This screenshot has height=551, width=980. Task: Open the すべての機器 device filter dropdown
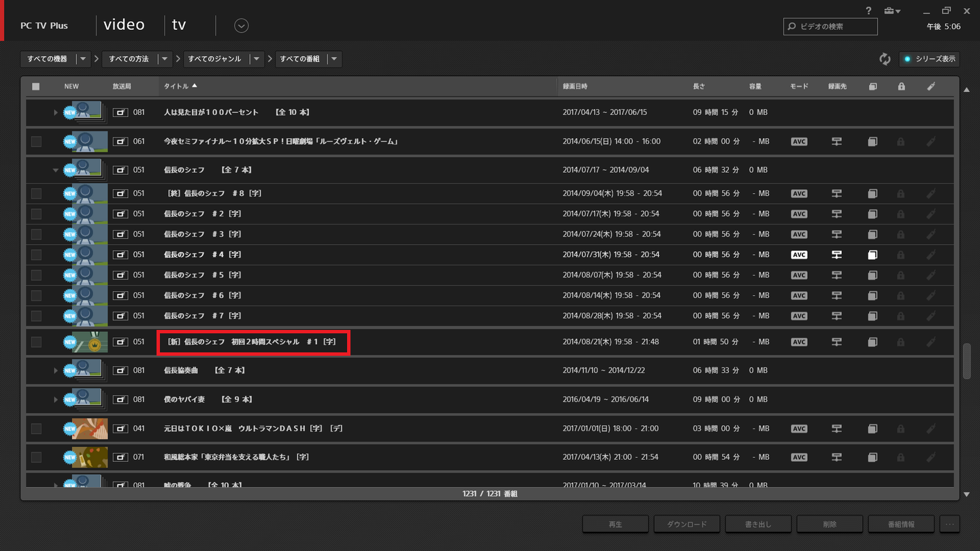(x=82, y=59)
